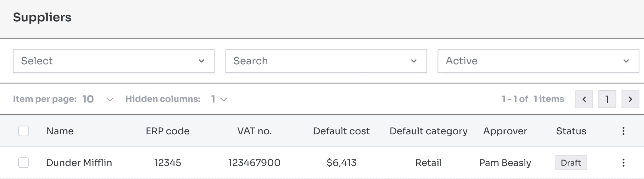This screenshot has height=179, width=644.
Task: Go to the next page arrow
Action: pos(630,99)
